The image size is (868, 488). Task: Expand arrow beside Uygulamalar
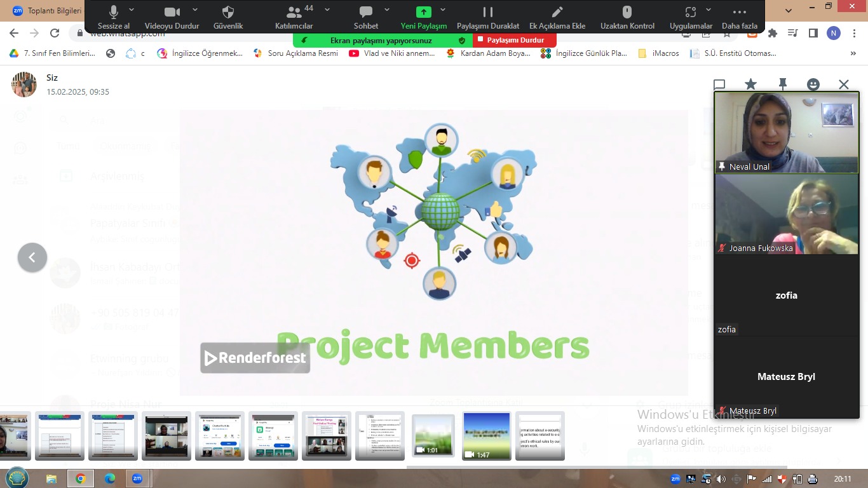(710, 10)
